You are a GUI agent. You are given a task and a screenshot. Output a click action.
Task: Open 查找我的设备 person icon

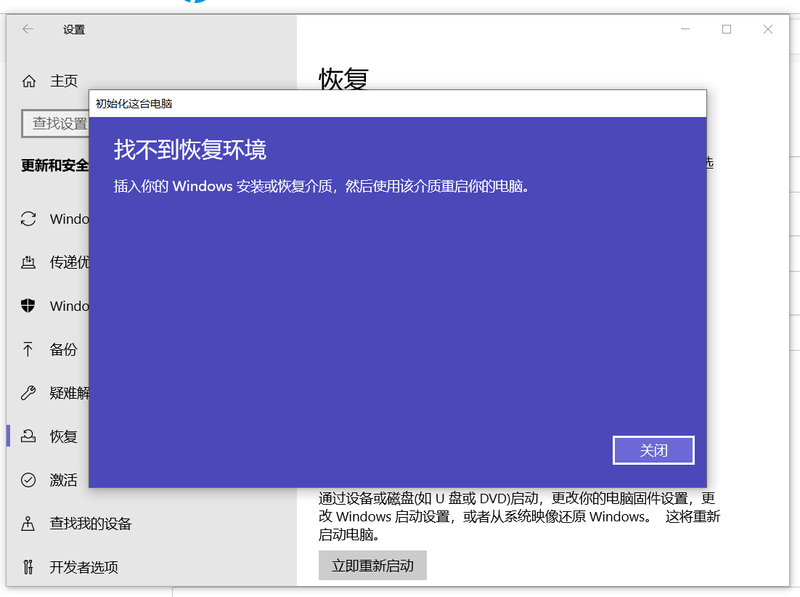pos(29,523)
